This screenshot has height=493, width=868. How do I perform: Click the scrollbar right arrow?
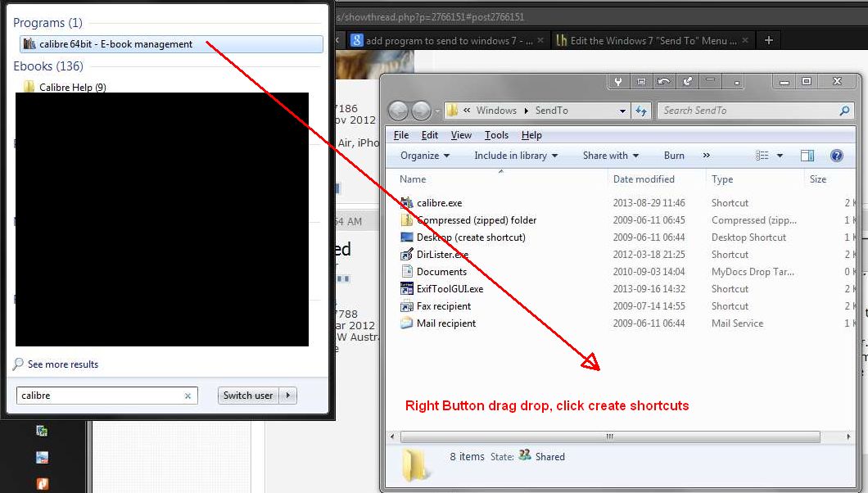[x=848, y=436]
